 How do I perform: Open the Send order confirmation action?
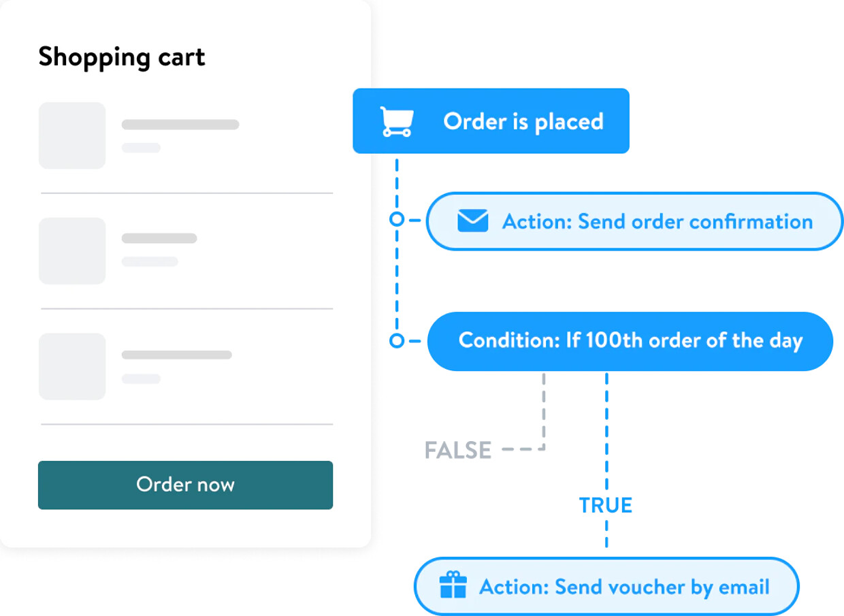634,221
